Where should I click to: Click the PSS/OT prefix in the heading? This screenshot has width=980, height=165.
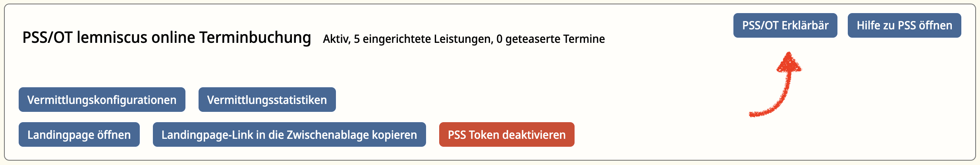click(x=47, y=38)
